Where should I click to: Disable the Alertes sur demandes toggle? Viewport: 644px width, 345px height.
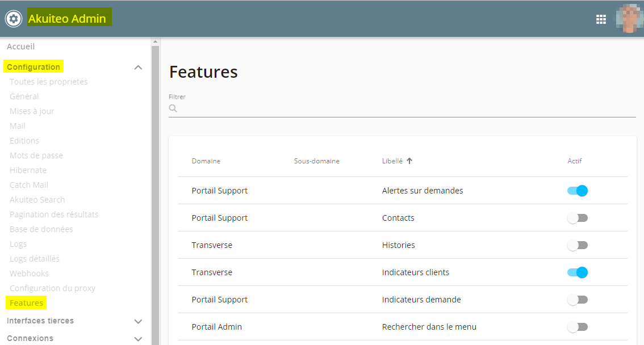click(x=578, y=191)
